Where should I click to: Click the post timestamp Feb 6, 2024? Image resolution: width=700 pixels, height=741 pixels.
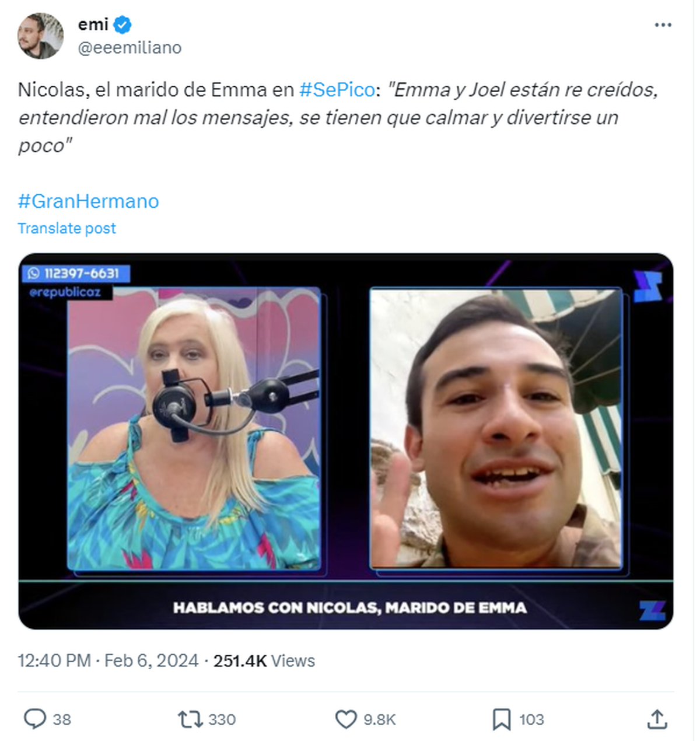click(152, 661)
